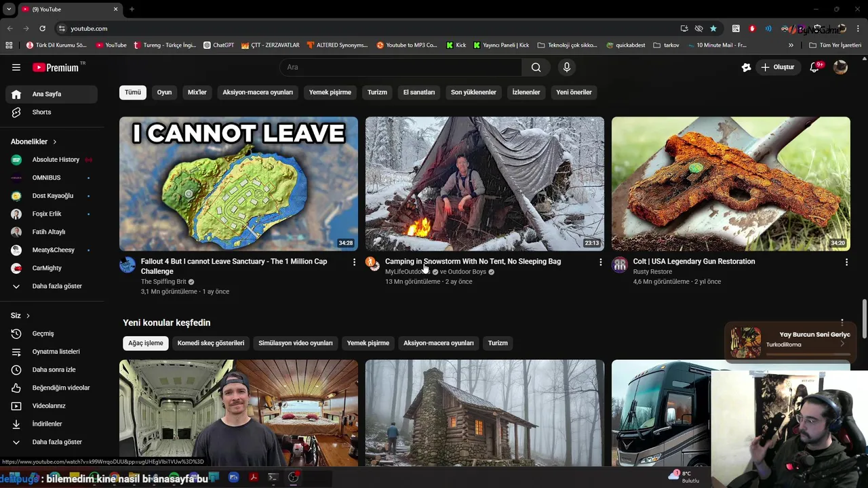Screen dimensions: 868x488
Task: Reload the page with browser refresh
Action: tap(42, 28)
